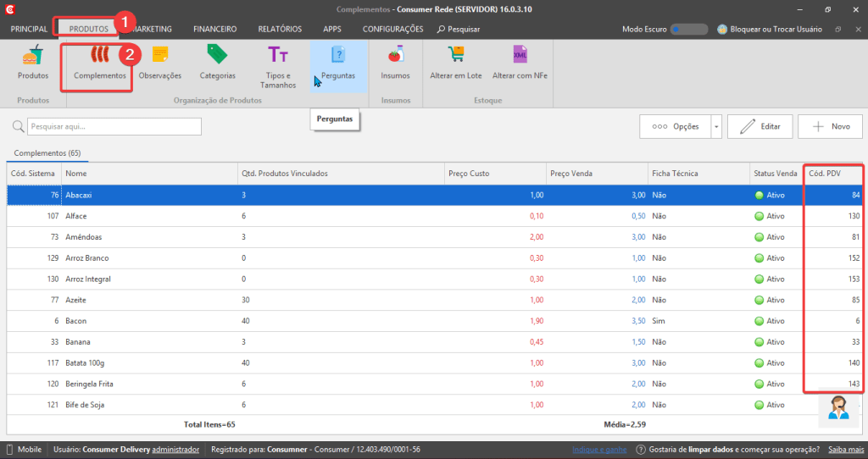Screen dimensions: 868x459
Task: Sort by Cód. PDV column header
Action: pos(833,174)
